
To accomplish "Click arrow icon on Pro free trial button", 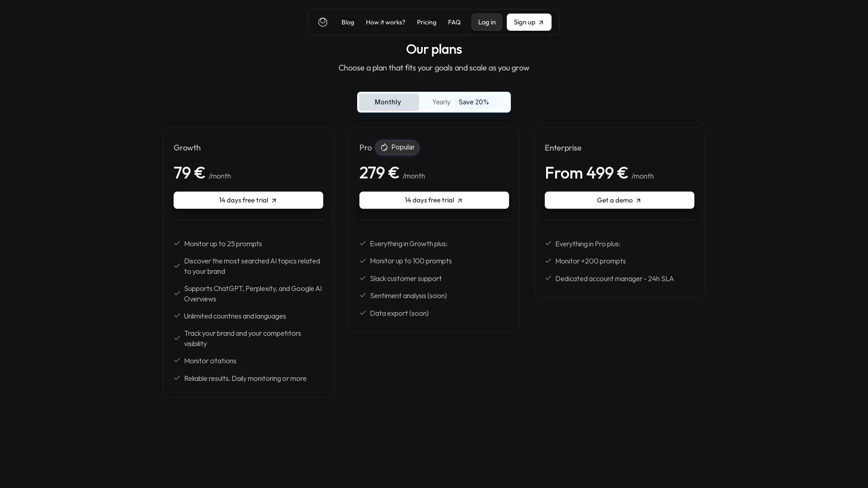I will [460, 201].
